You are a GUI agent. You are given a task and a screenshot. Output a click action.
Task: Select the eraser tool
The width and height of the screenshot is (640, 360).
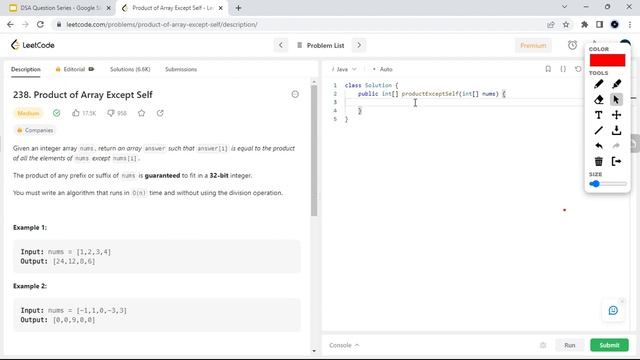pos(598,100)
